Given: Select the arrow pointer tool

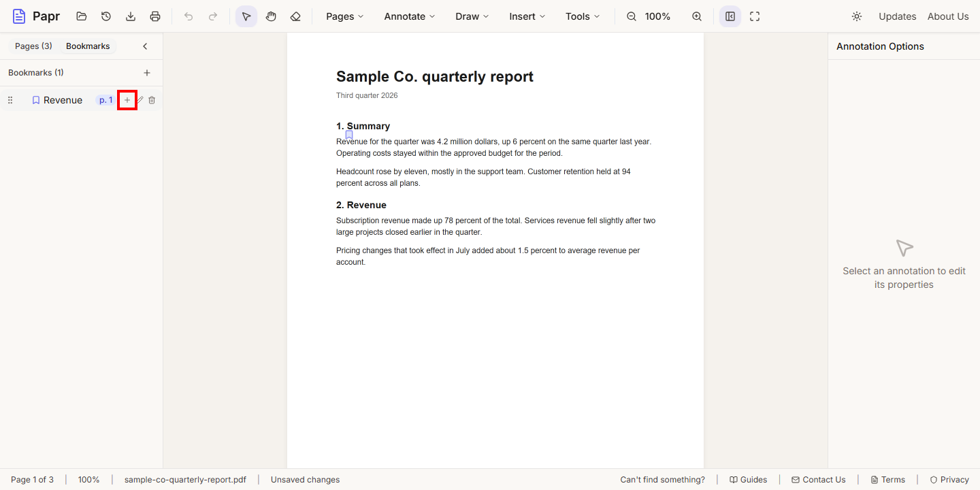Looking at the screenshot, I should point(246,16).
